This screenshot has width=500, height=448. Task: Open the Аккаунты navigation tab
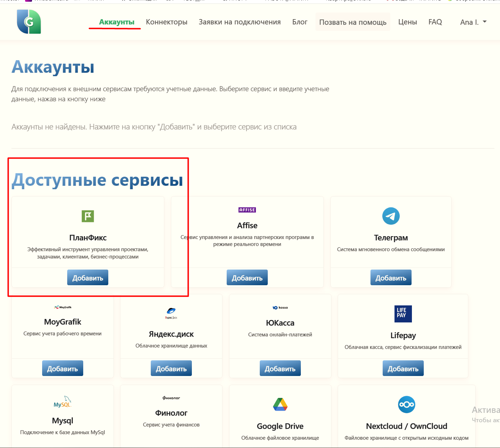click(x=117, y=22)
